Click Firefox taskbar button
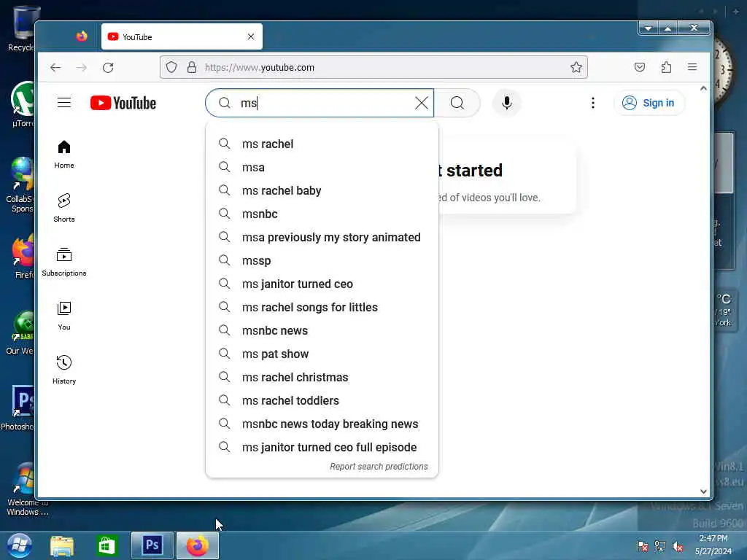This screenshot has height=560, width=747. (x=197, y=545)
